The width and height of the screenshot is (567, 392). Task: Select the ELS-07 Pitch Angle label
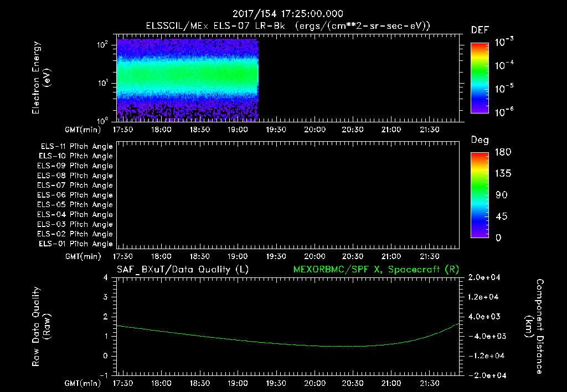coord(75,185)
